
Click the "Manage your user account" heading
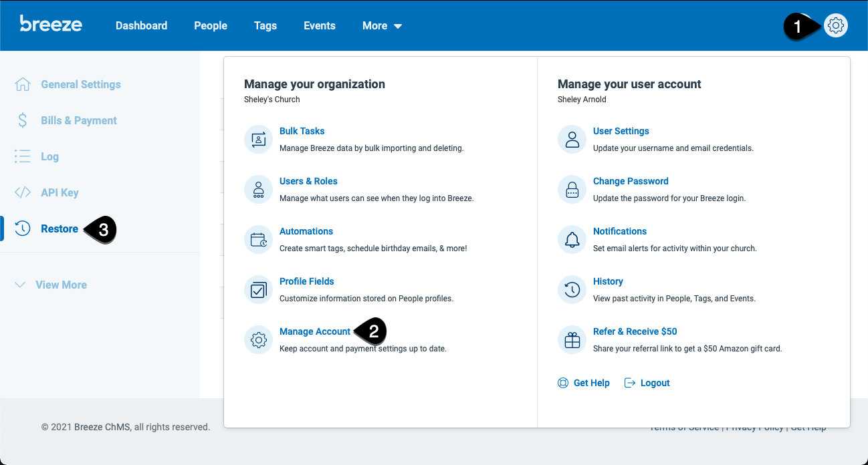click(x=629, y=84)
